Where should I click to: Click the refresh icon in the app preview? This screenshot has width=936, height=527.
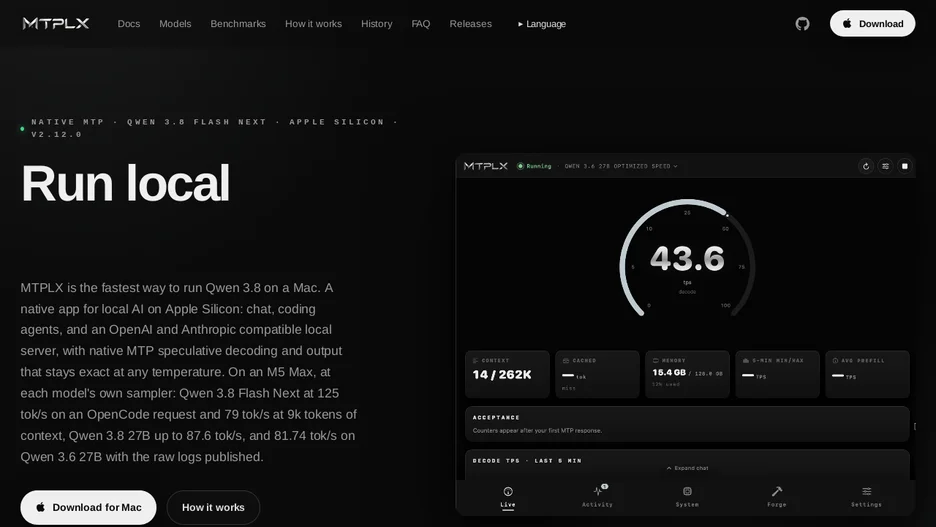pos(866,167)
